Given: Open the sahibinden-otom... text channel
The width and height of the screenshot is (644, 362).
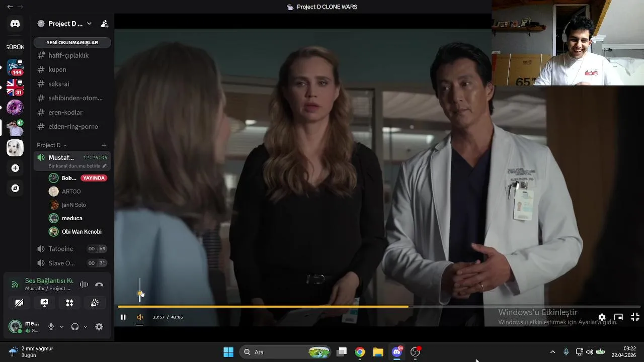Looking at the screenshot, I should tap(72, 98).
